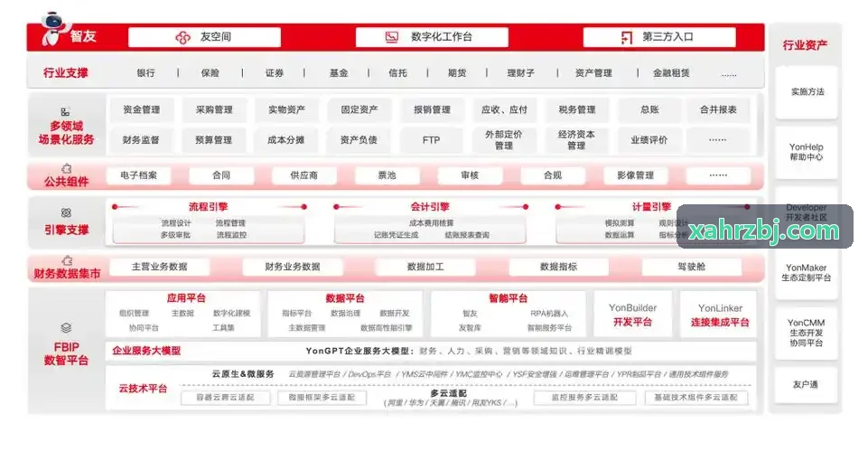Open the YonBuilder 开发平台 card
The image size is (868, 452).
[x=633, y=314]
